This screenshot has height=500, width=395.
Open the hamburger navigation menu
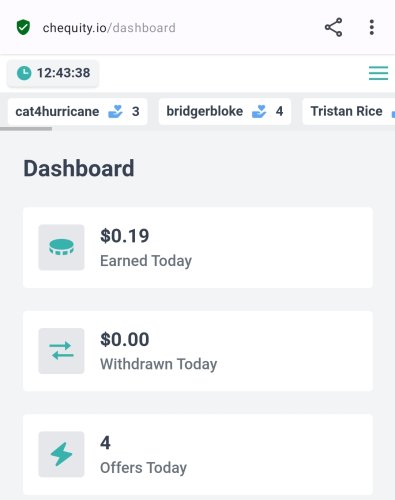coord(378,73)
